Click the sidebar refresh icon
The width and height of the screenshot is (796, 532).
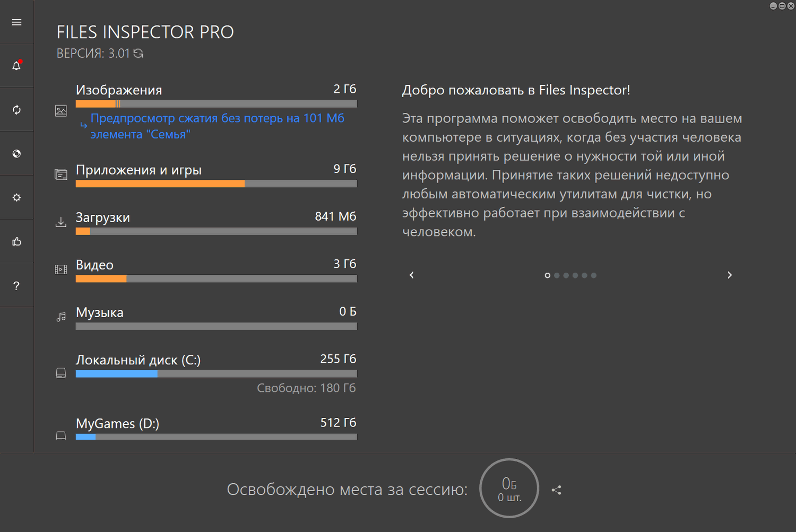[16, 110]
